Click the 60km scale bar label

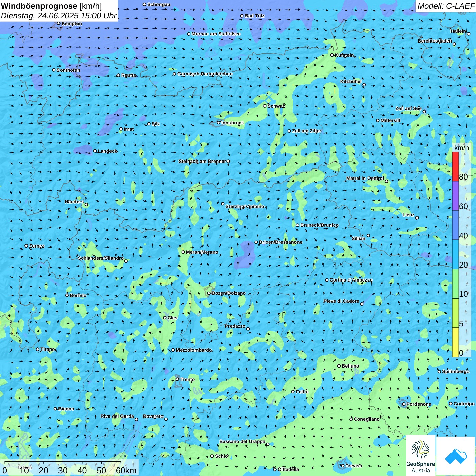[x=126, y=470]
